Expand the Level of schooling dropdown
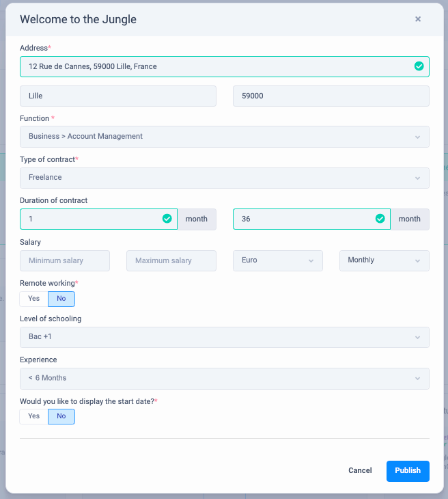Screen dimensions: 448x499 tap(224, 337)
